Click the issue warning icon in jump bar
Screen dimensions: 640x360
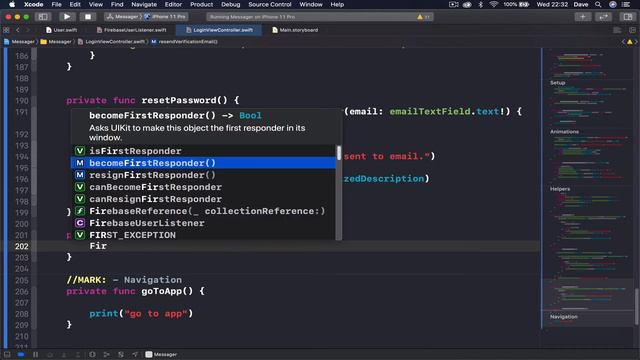click(x=630, y=42)
